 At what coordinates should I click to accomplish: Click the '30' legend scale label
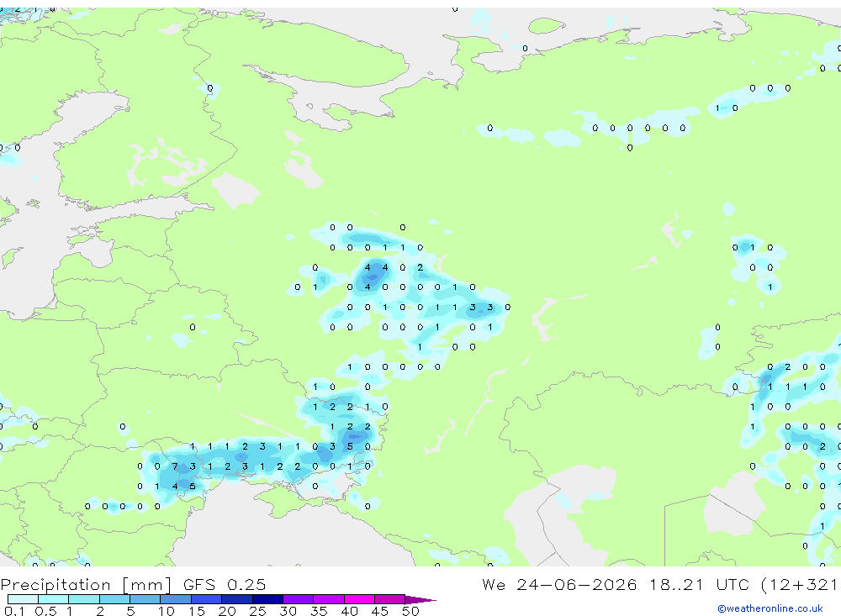tap(288, 611)
